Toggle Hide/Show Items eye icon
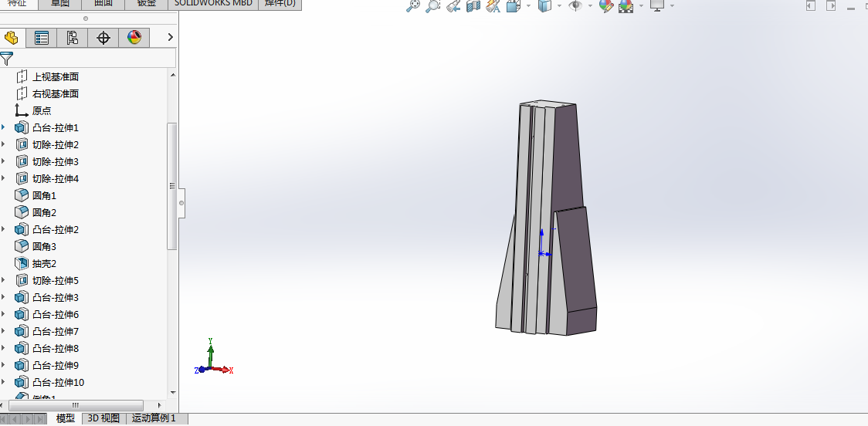This screenshot has width=868, height=426. pyautogui.click(x=576, y=6)
